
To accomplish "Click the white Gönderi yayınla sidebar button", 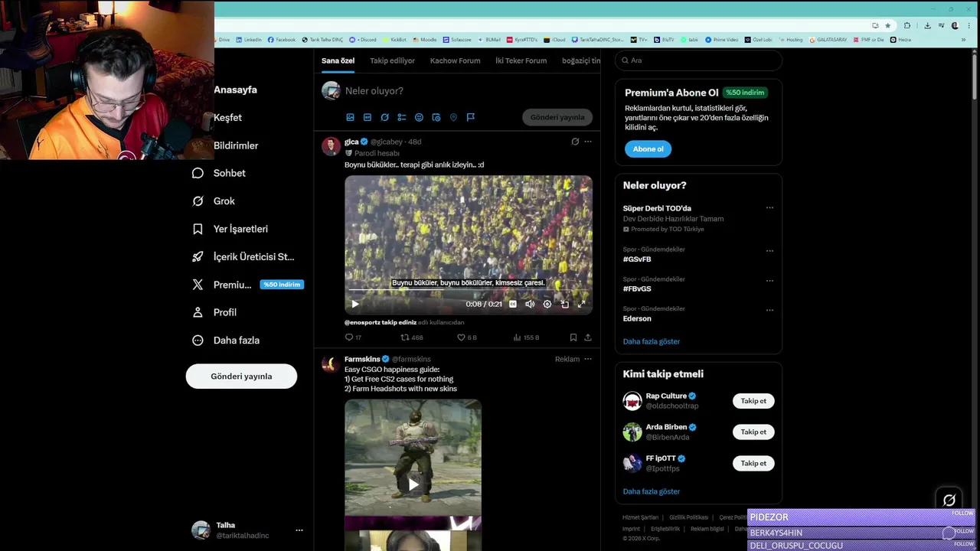I will tap(241, 376).
